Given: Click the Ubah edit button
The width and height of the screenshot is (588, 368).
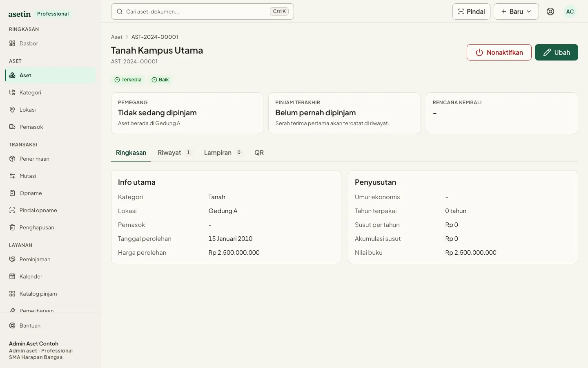Looking at the screenshot, I should [x=557, y=52].
